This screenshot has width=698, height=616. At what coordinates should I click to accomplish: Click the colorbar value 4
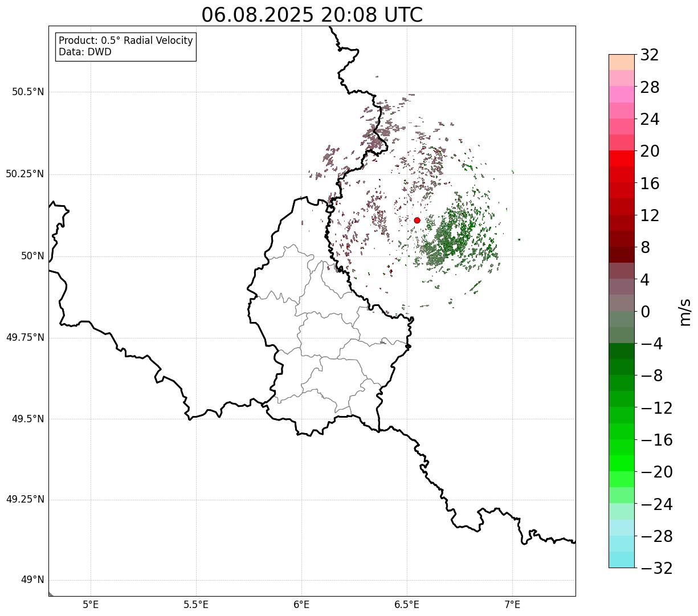(646, 279)
